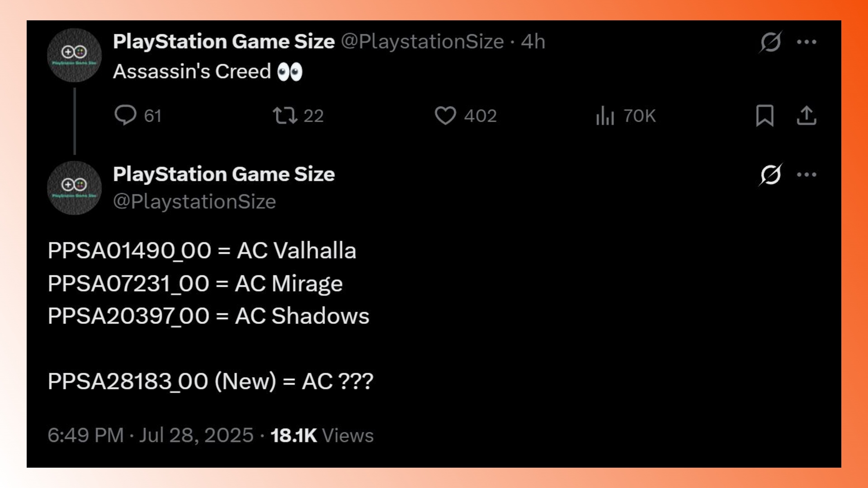Click the share icon on top tweet
868x488 pixels.
[807, 115]
